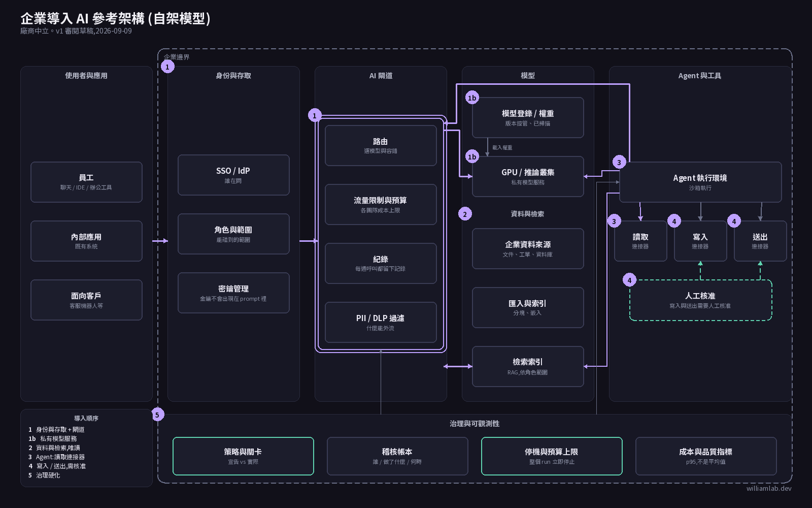The image size is (812, 508).
Task: Click the 稽核帳本 card
Action: [x=397, y=456]
